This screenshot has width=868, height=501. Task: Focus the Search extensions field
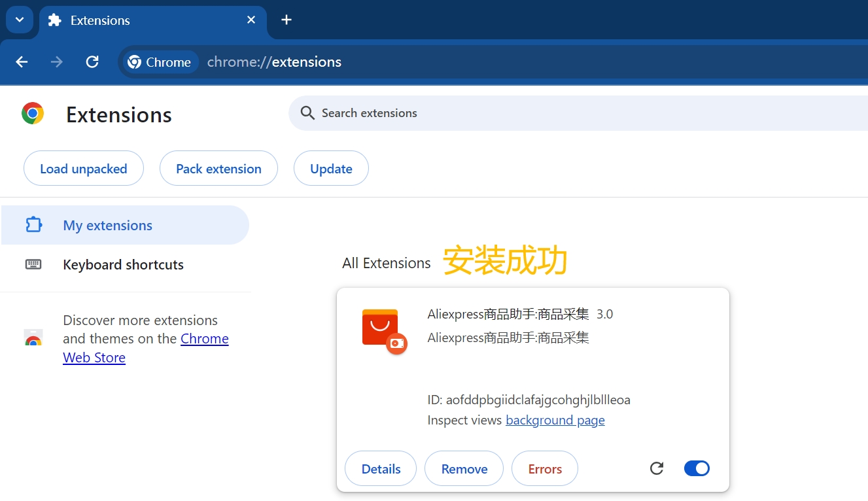click(578, 113)
